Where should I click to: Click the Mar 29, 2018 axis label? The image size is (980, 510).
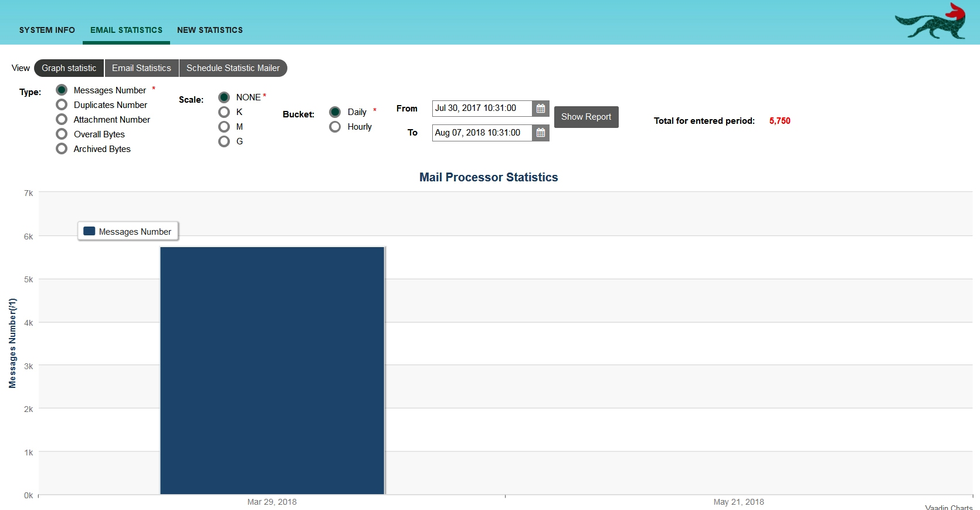272,502
